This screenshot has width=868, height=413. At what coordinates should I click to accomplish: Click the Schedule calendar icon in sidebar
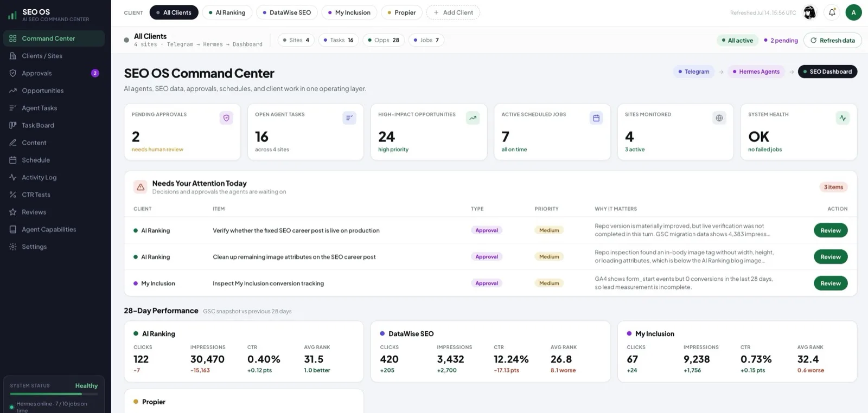tap(13, 160)
